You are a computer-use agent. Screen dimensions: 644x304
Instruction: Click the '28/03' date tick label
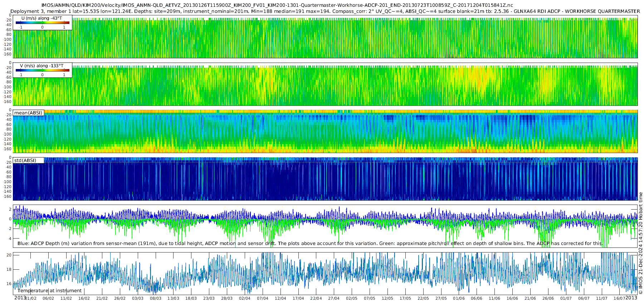pos(227,298)
